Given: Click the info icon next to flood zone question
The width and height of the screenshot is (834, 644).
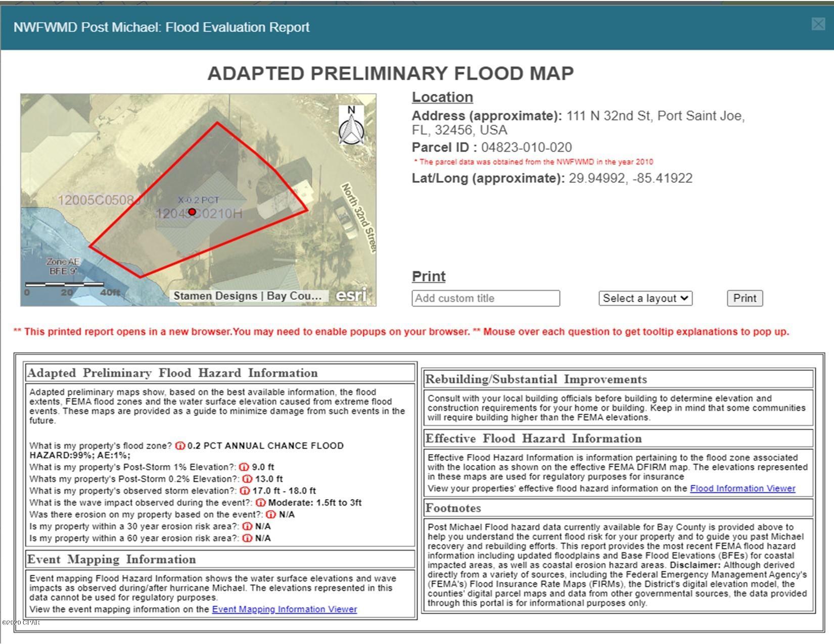Looking at the screenshot, I should (179, 446).
